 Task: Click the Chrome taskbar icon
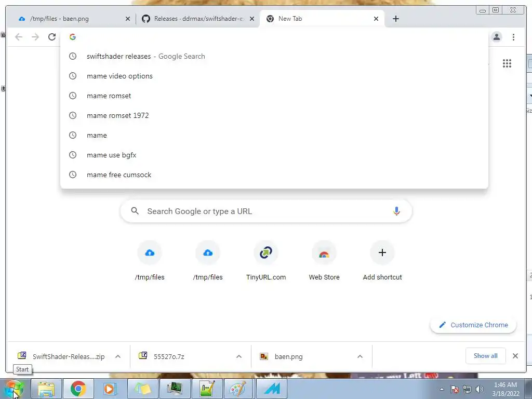click(x=78, y=389)
